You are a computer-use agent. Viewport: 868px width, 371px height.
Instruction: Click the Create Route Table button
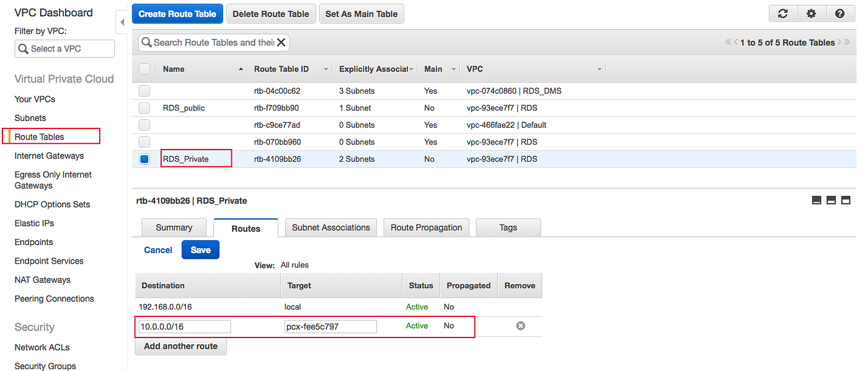177,13
